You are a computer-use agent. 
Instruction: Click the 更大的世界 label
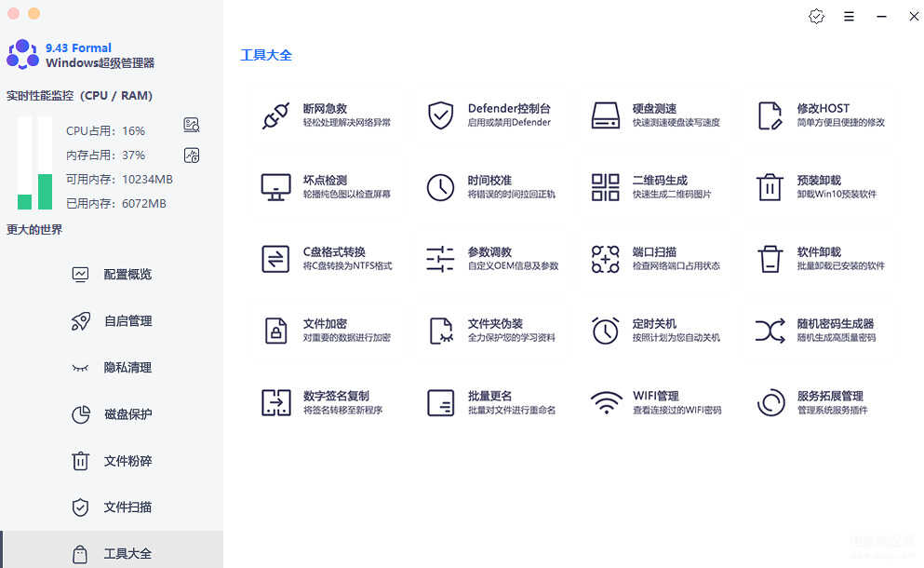34,230
